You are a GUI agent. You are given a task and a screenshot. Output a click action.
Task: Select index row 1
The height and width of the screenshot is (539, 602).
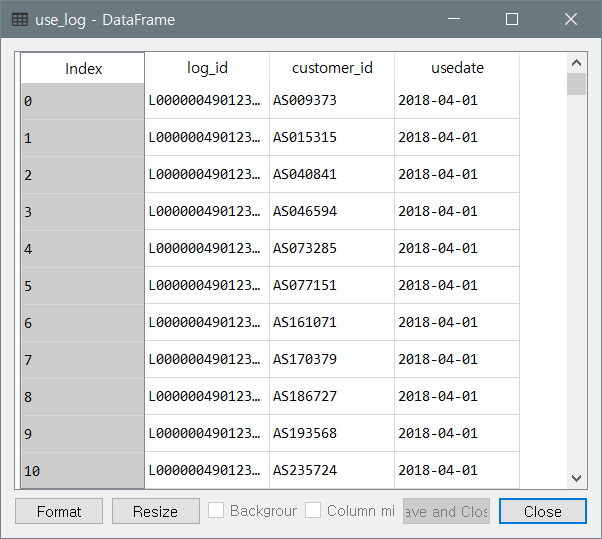click(x=83, y=138)
